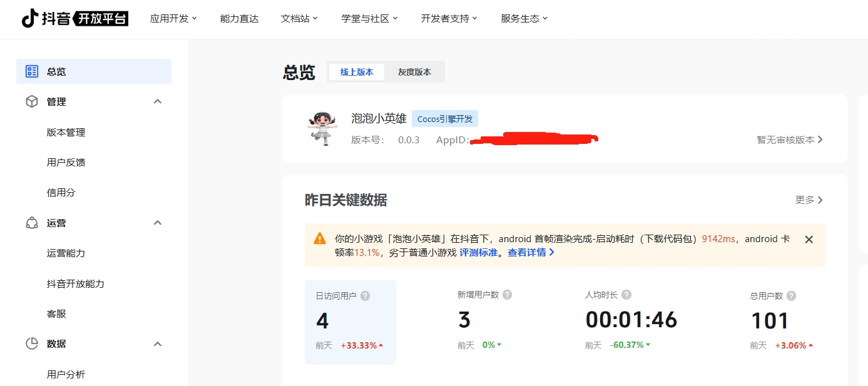Open the 学堂与社区 dropdown menu
Viewport: 868px width, 386px height.
369,19
